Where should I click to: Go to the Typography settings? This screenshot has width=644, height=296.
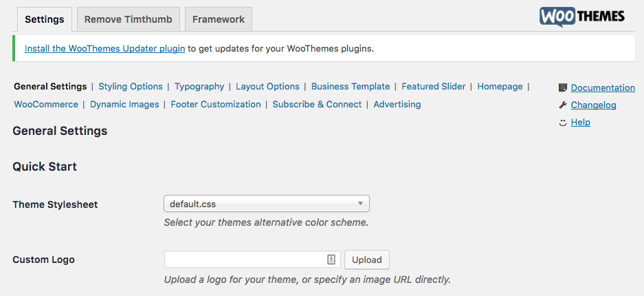(199, 86)
